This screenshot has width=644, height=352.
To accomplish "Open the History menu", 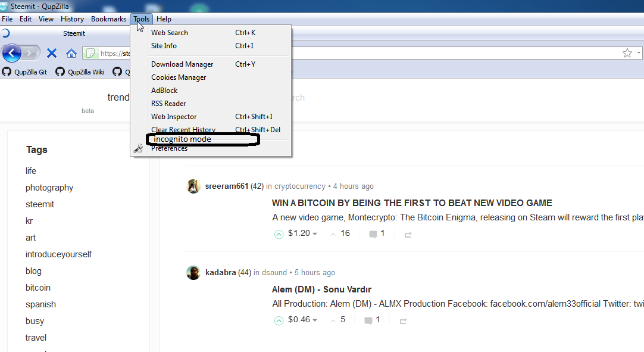I will pos(72,19).
